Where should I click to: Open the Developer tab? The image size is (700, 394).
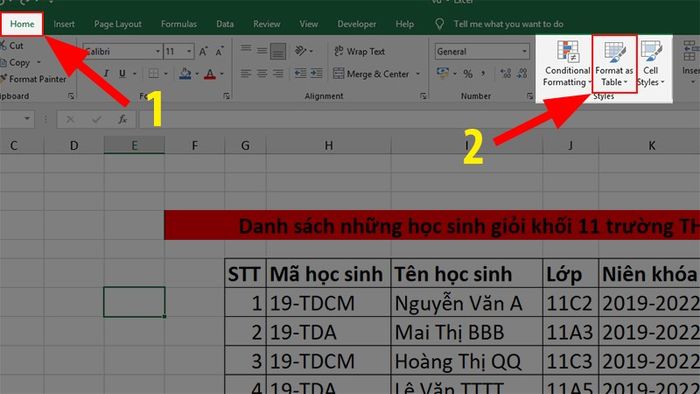tap(356, 24)
